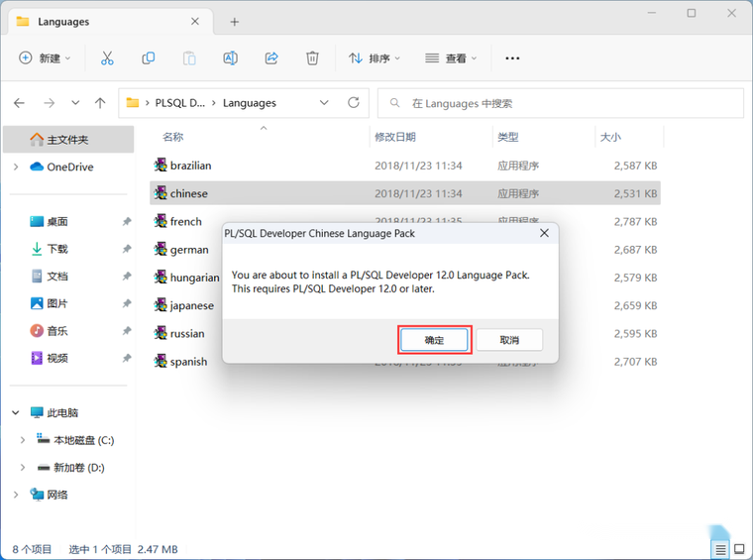
Task: Open the 排序 sort dropdown
Action: point(375,58)
